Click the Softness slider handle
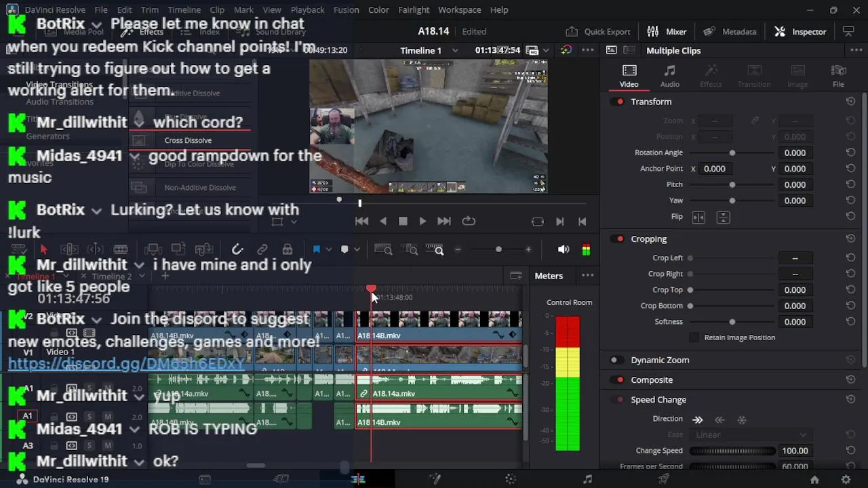The width and height of the screenshot is (868, 488). pos(732,321)
